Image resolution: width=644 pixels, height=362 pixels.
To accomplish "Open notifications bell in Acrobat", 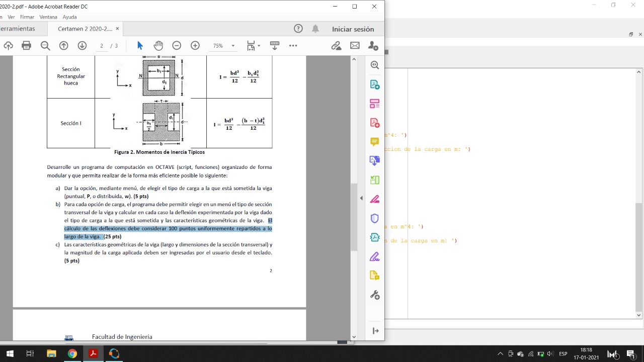I will point(315,29).
